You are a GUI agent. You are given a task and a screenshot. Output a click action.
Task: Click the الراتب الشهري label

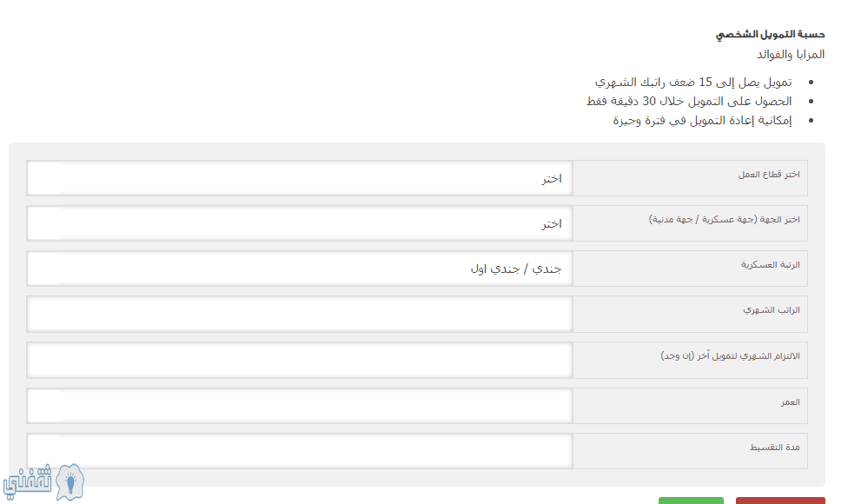click(772, 310)
